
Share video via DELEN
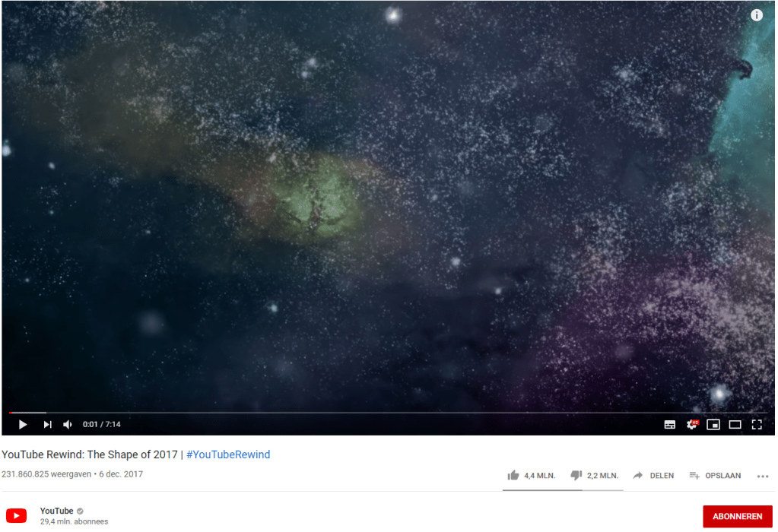(x=653, y=476)
